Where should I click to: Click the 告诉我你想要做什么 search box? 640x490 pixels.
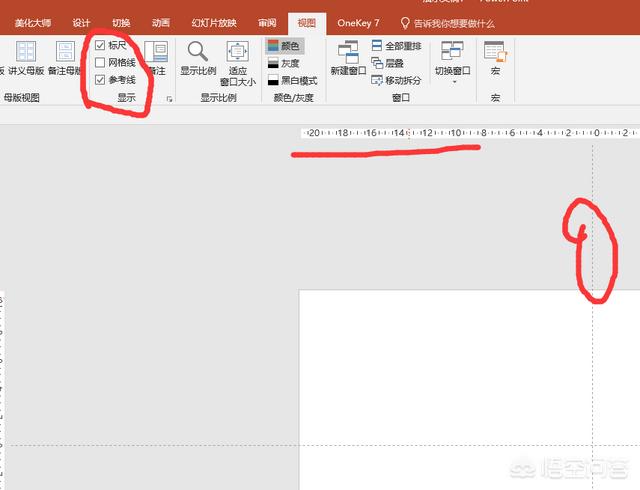point(453,22)
